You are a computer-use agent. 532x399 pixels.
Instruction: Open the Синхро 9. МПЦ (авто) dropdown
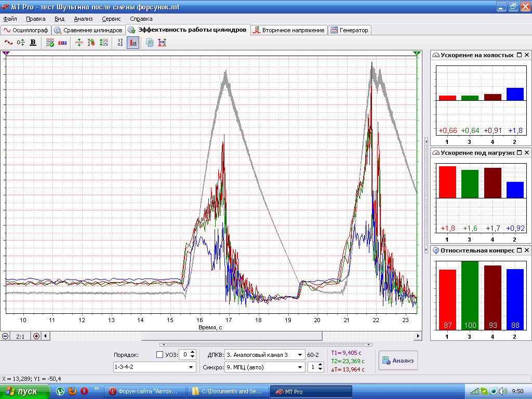coord(300,367)
